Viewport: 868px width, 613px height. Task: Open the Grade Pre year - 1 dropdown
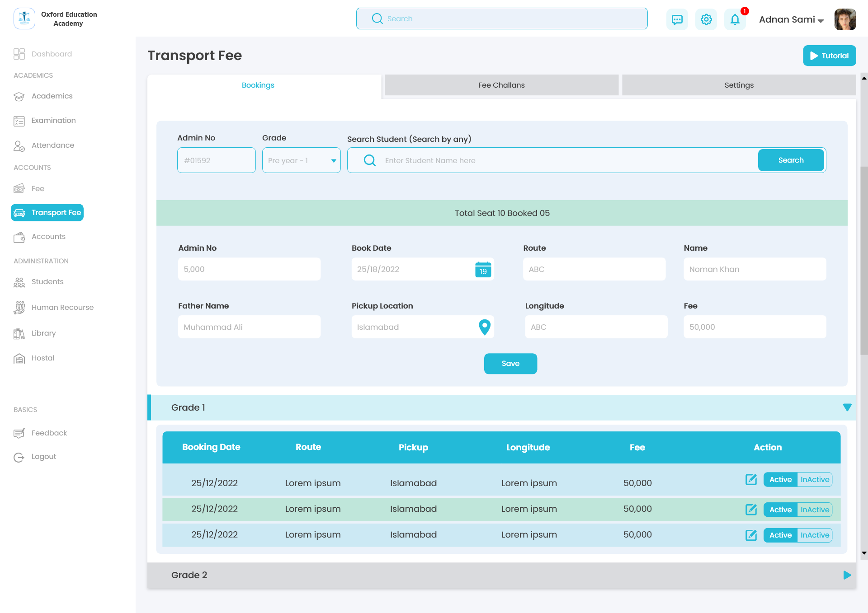[301, 160]
